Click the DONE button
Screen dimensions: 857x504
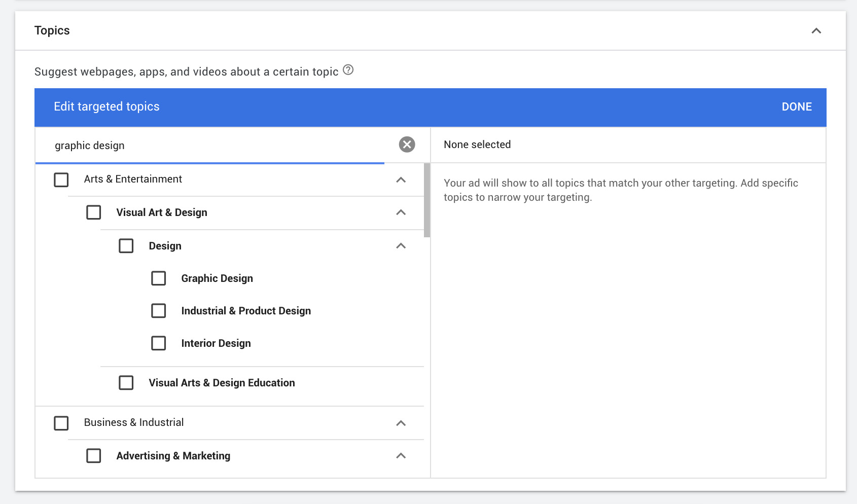[x=796, y=107]
